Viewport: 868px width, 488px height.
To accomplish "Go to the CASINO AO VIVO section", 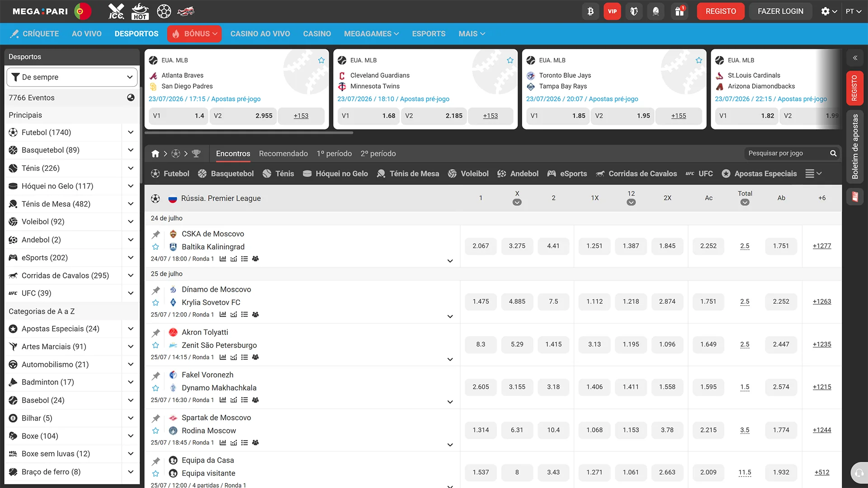I will point(260,34).
